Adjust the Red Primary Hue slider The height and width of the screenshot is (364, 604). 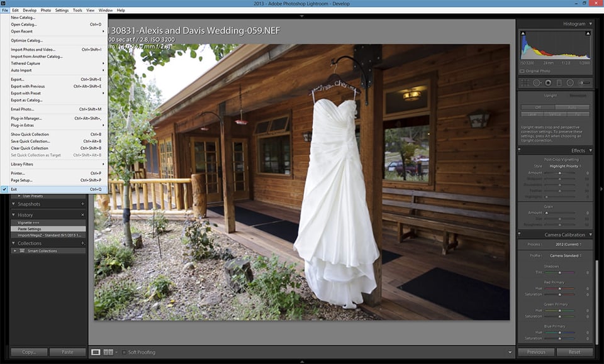(x=560, y=288)
